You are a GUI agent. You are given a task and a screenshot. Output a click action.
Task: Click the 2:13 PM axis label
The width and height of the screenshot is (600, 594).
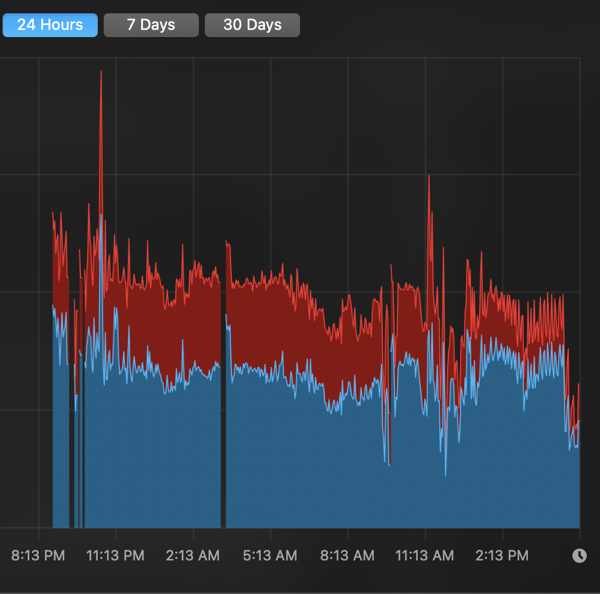[502, 555]
